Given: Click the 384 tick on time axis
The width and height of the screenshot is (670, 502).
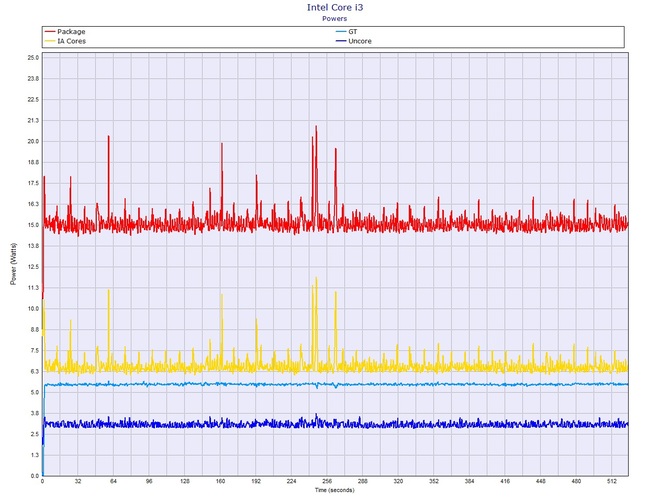Looking at the screenshot, I should pos(469,481).
